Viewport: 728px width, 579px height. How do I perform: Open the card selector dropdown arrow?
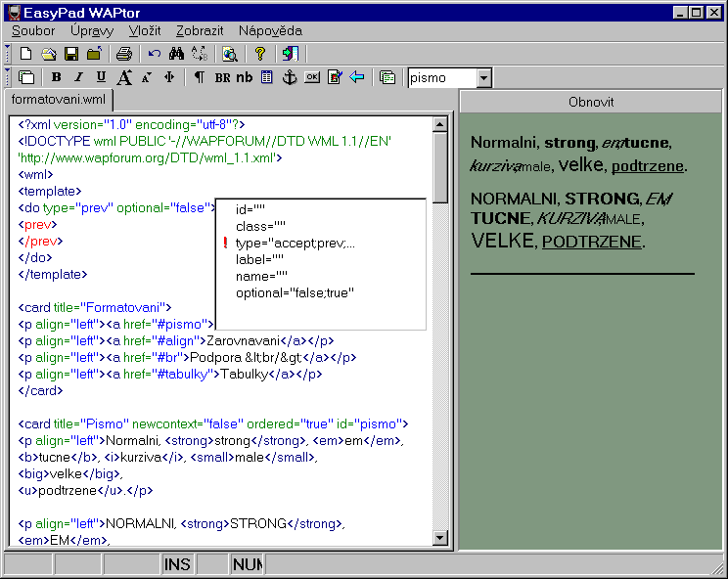coord(483,78)
